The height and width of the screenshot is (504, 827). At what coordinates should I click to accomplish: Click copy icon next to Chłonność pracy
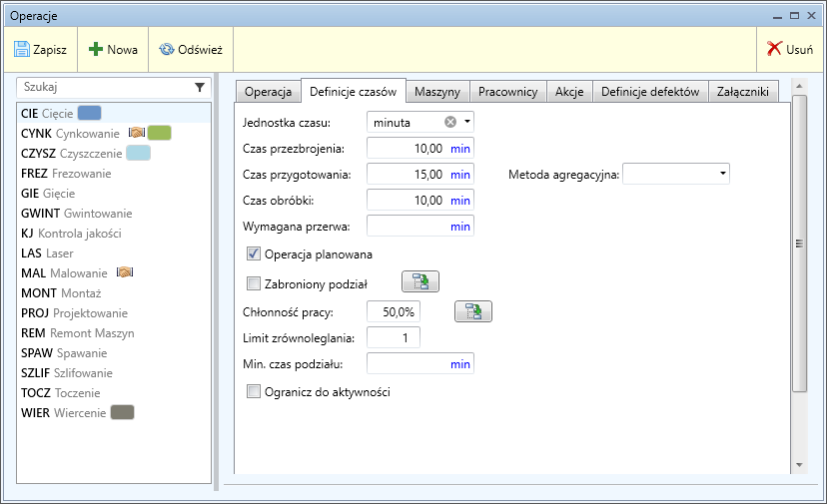pos(473,311)
